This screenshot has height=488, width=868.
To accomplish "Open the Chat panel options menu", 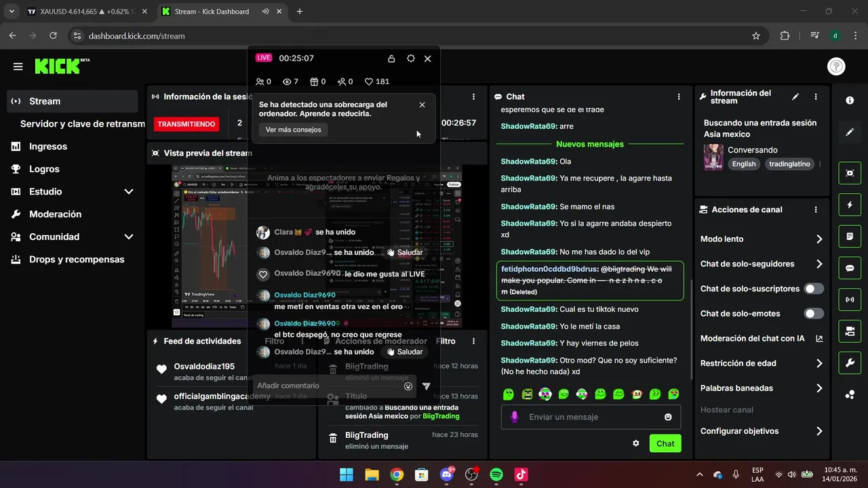I will click(679, 97).
